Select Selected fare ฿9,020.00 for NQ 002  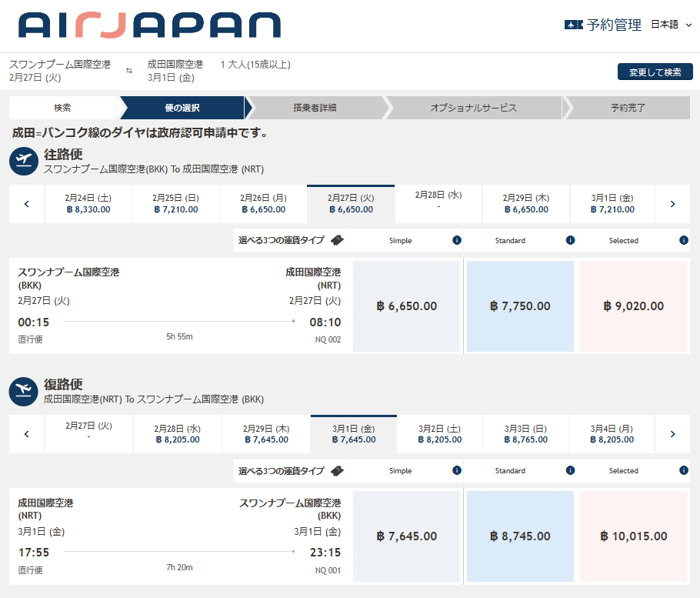634,306
